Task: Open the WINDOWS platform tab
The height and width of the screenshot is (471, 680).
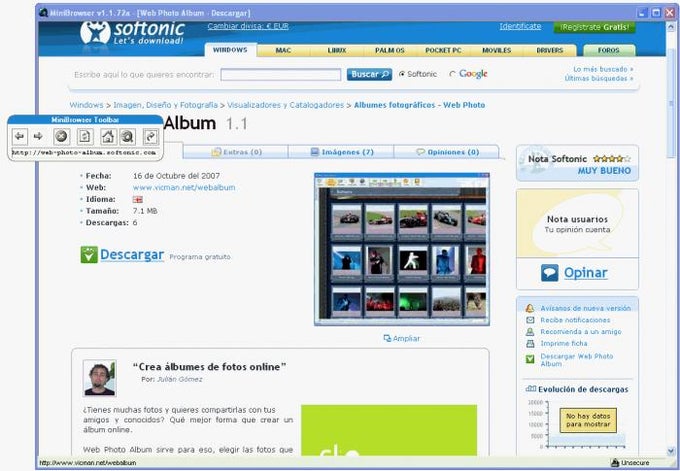Action: (x=230, y=50)
